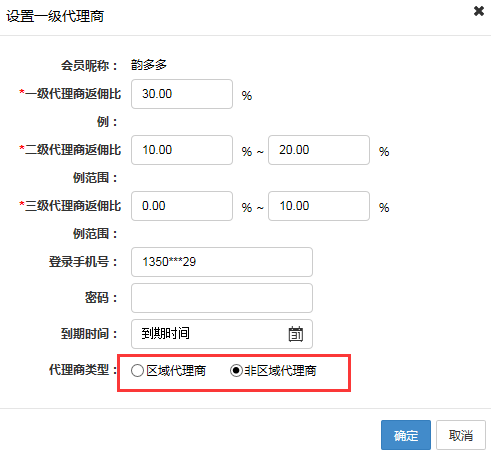Focus the 二级代理商 maximum field showing 20.00

coord(319,150)
